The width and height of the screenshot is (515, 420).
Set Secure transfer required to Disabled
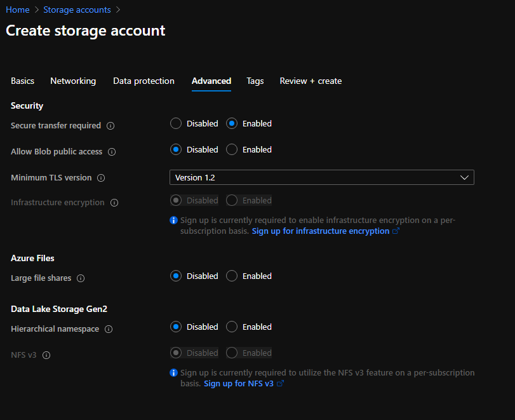[x=177, y=124]
